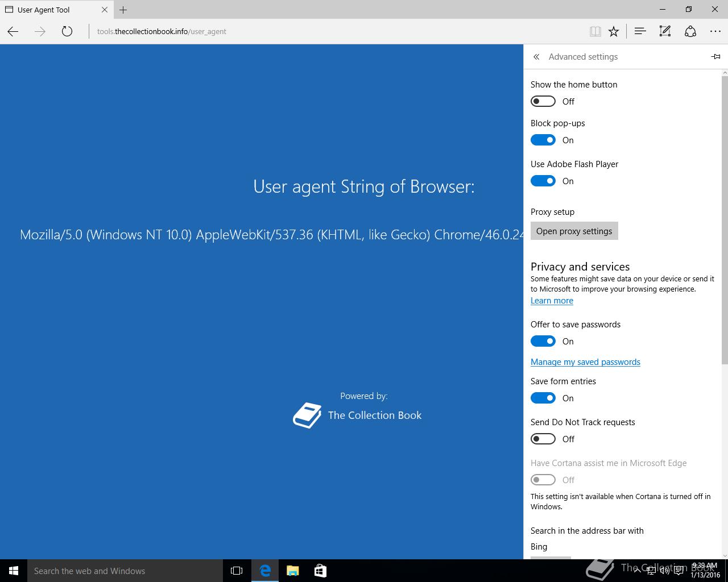
Task: Toggle Send Do Not Track requests switch
Action: click(x=543, y=439)
